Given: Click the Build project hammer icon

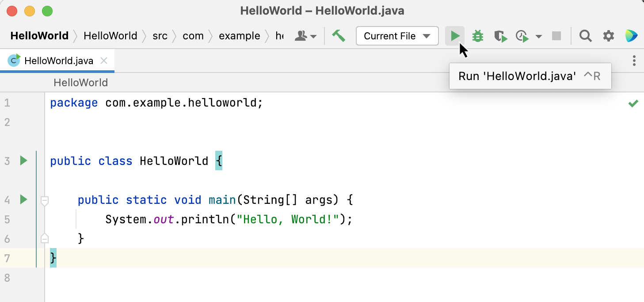Looking at the screenshot, I should click(339, 36).
